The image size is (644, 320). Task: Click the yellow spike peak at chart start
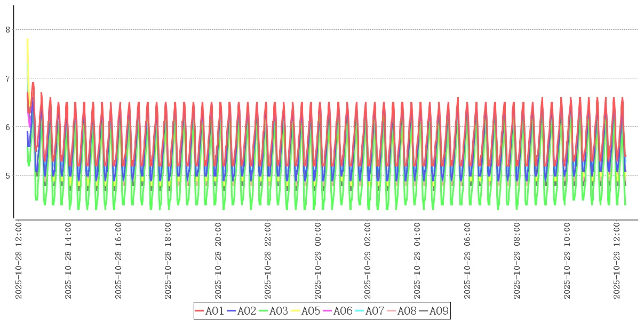pos(27,39)
